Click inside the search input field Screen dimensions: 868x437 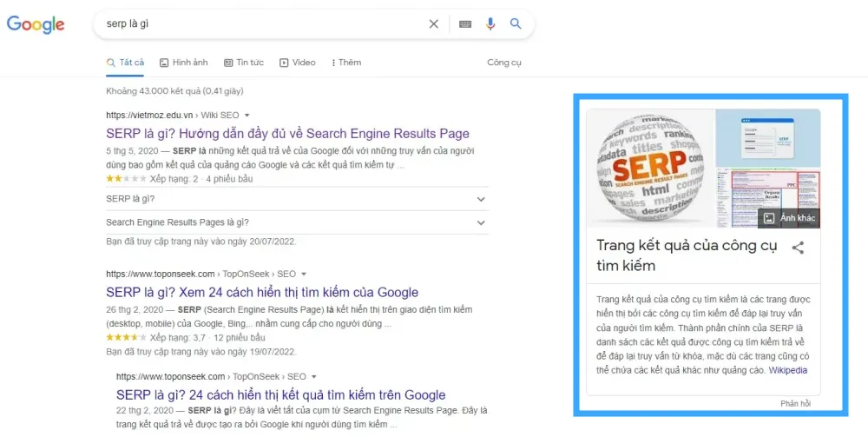click(260, 24)
